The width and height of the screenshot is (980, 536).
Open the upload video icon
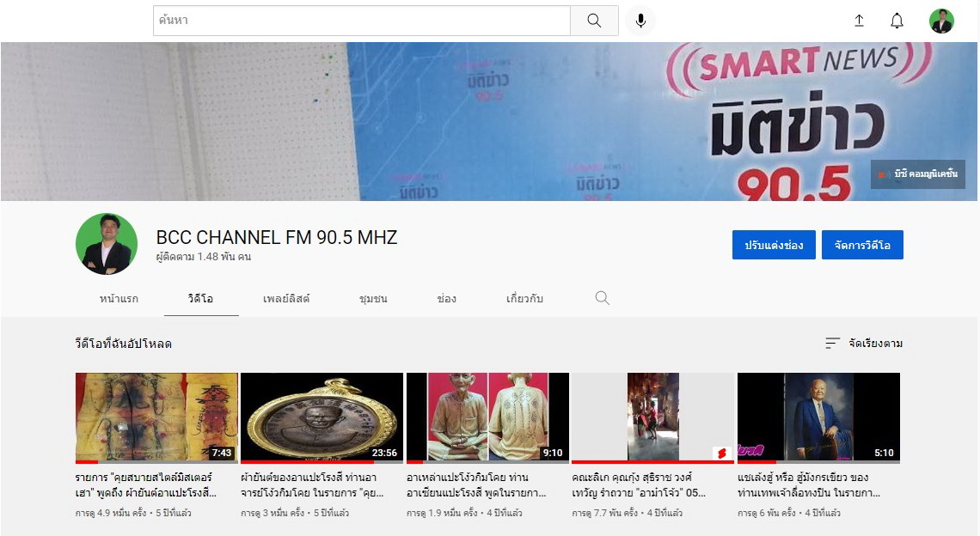860,21
